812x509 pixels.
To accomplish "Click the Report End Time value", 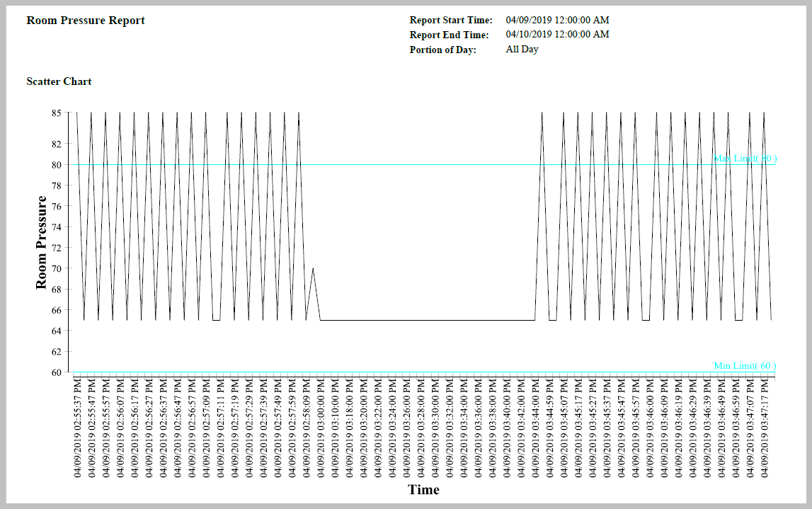I will (557, 35).
